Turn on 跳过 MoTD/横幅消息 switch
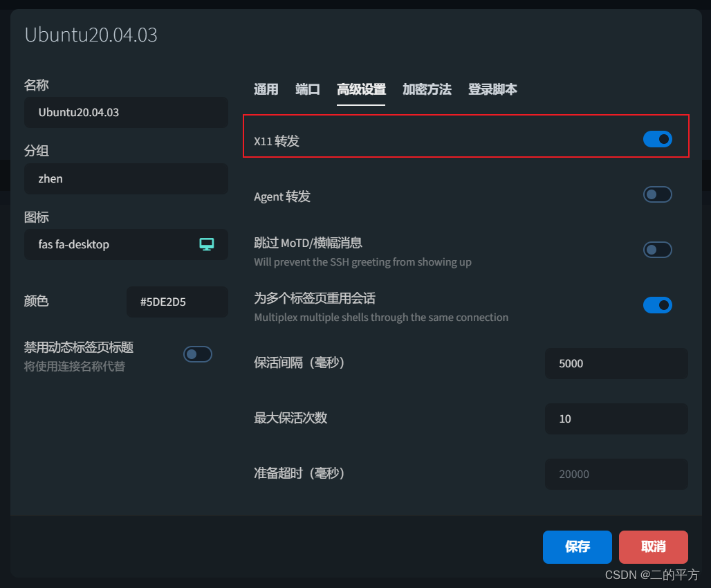 (658, 250)
